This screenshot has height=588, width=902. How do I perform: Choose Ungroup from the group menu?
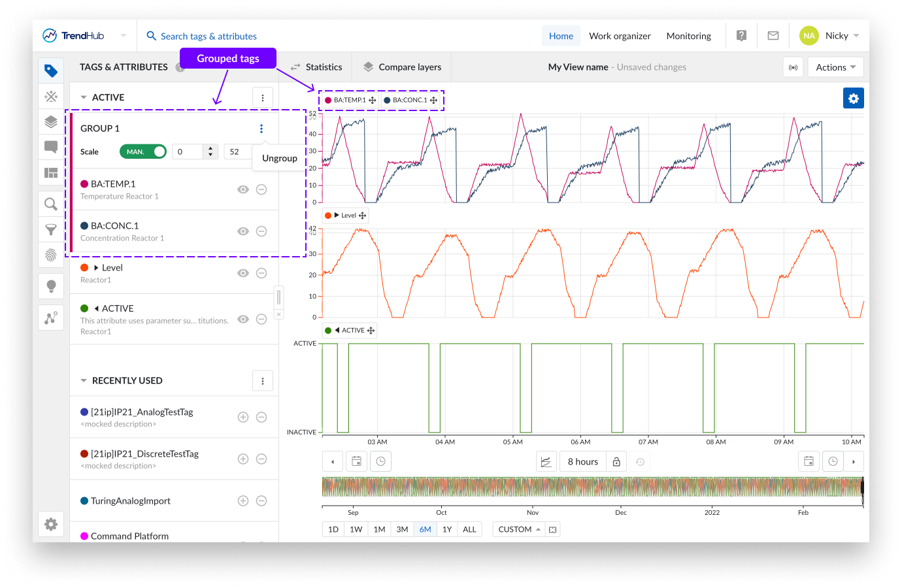click(x=280, y=158)
